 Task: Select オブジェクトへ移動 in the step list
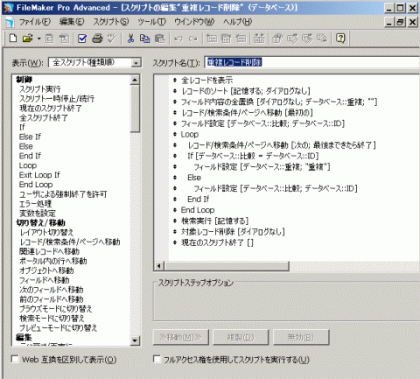46,270
